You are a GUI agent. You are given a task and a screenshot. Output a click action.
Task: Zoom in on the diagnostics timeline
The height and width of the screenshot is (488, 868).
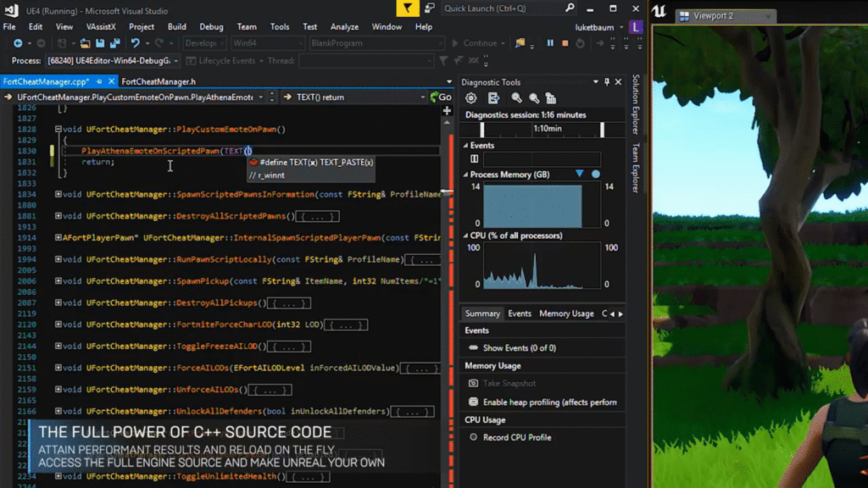tap(516, 98)
